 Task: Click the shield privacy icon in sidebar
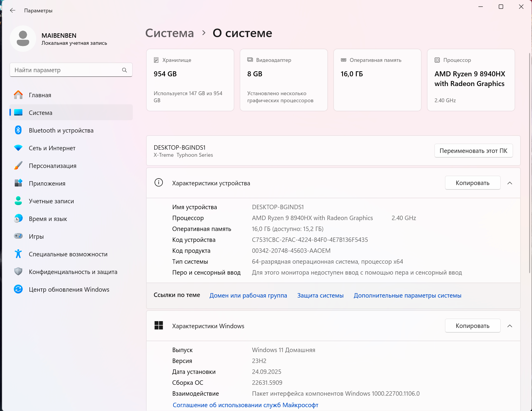[18, 272]
